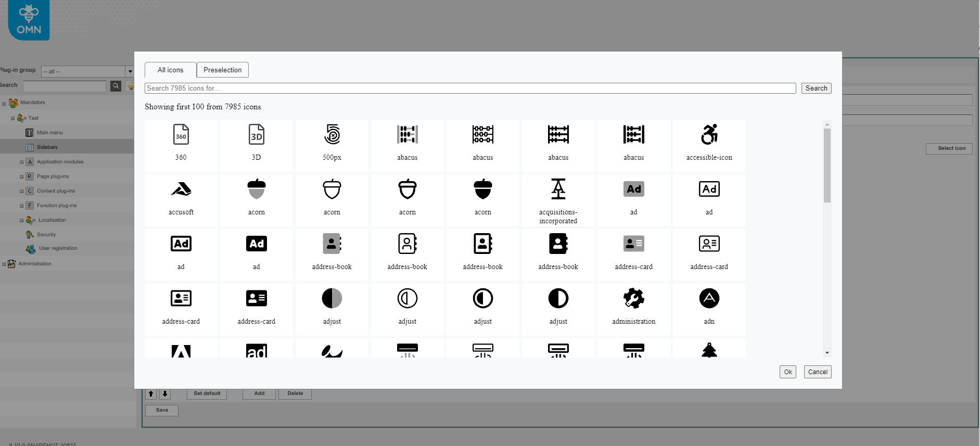Click the sidebar search magnifier icon
The height and width of the screenshot is (446, 980).
[116, 86]
